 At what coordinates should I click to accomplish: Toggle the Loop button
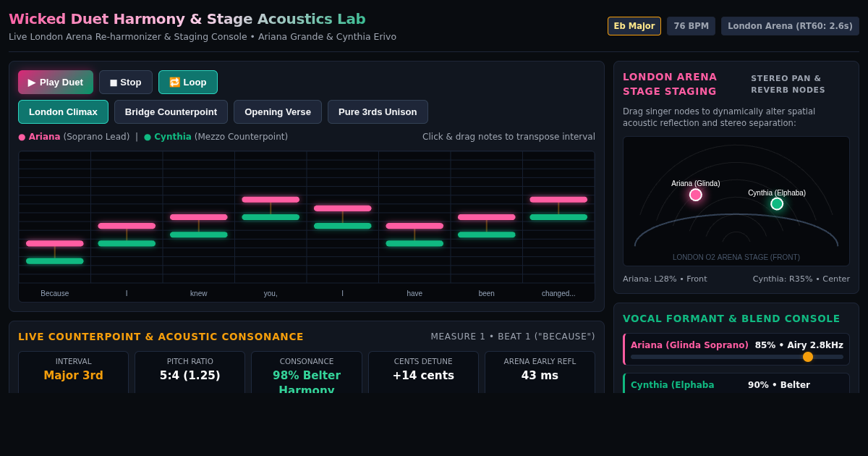tap(188, 83)
